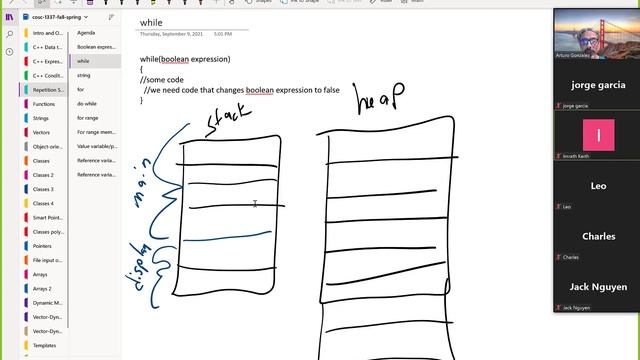This screenshot has height=360, width=640.
Task: Open the Vectors section
Action: tap(44, 133)
